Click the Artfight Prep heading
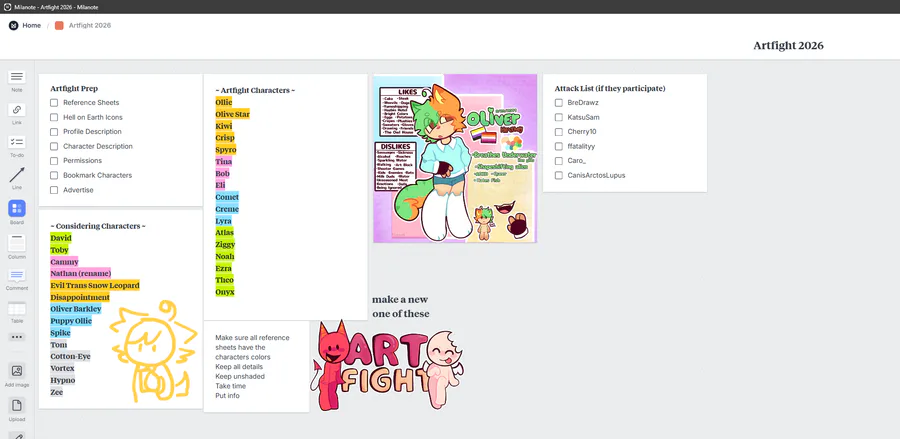Viewport: 900px width, 439px height. click(74, 88)
